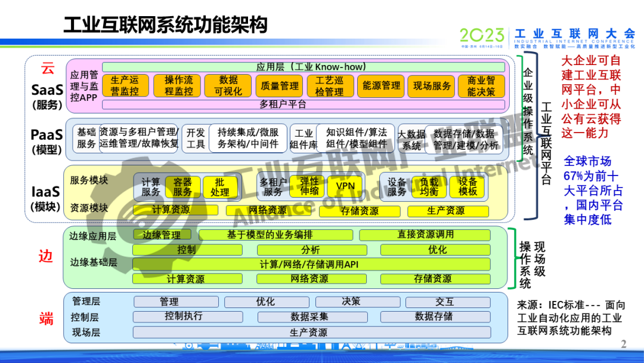
Task: Click the slide page number 2
Action: (624, 344)
